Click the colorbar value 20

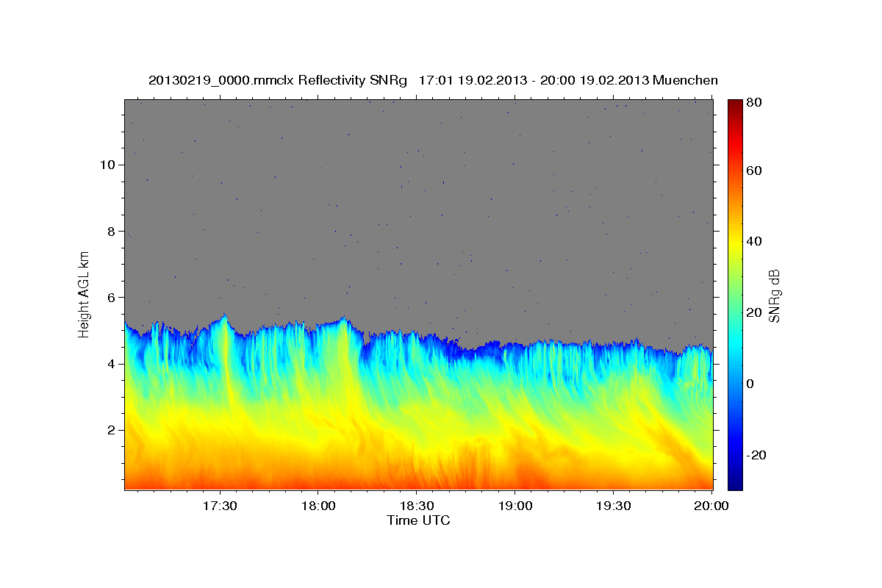tap(753, 312)
